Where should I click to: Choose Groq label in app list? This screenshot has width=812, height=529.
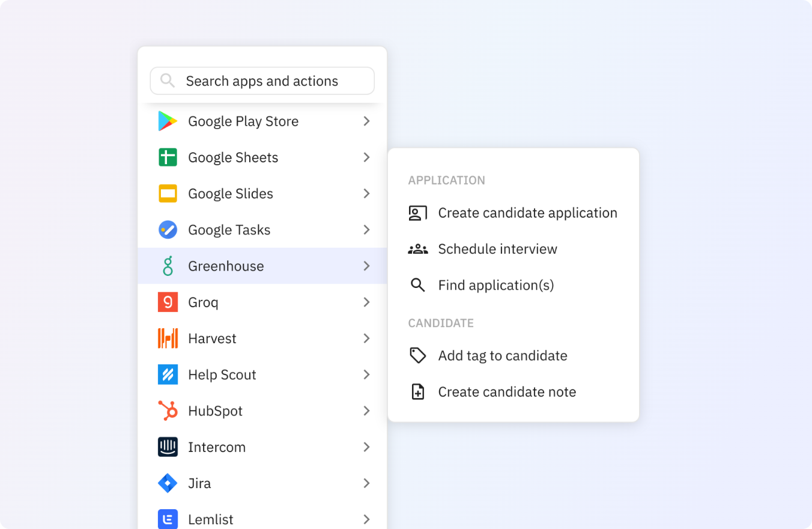tap(203, 302)
